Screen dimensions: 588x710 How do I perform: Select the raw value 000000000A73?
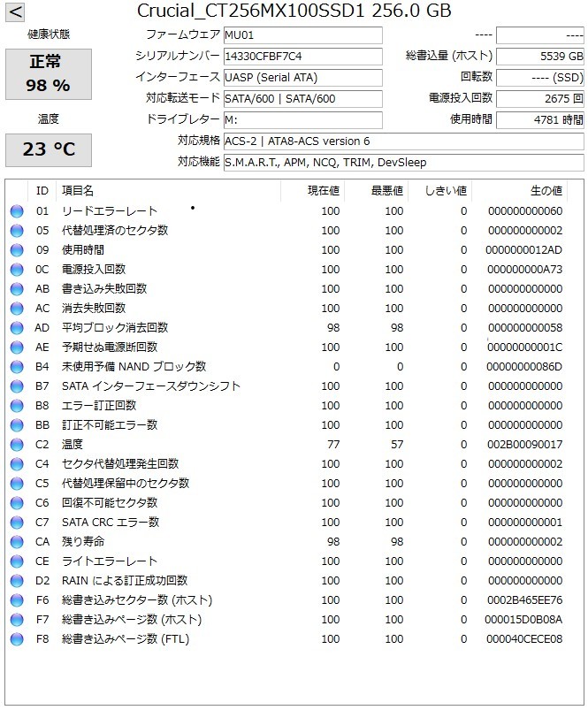pyautogui.click(x=524, y=270)
